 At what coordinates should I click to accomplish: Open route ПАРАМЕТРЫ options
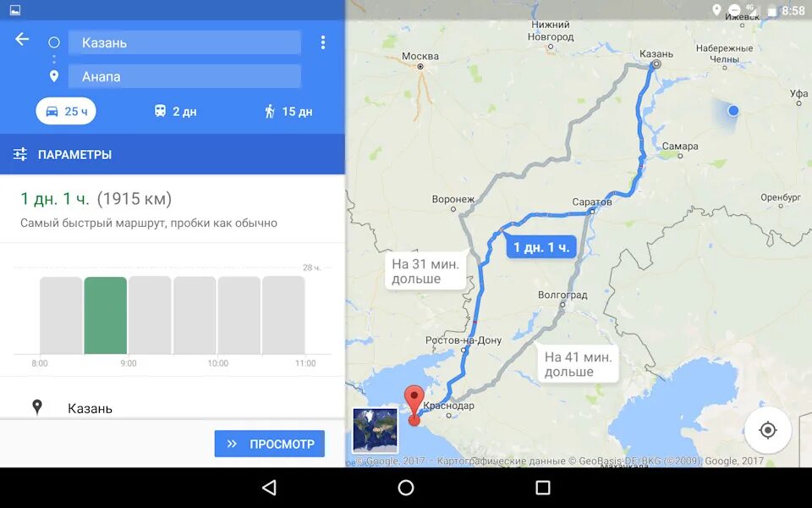(172, 154)
